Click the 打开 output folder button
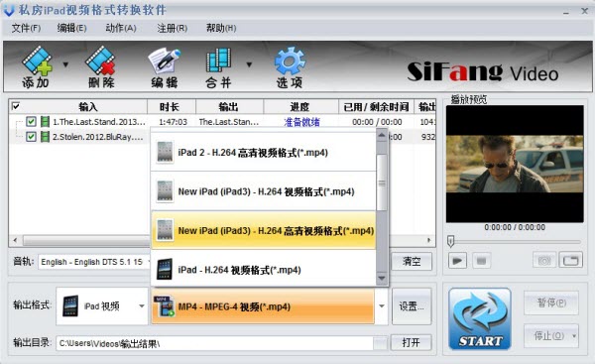 point(411,343)
